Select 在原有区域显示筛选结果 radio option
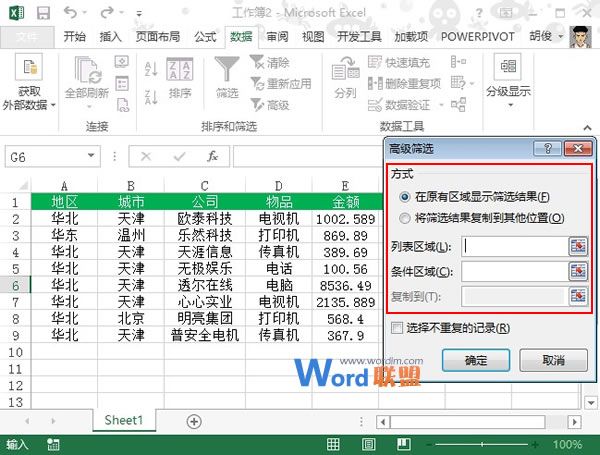 click(404, 197)
